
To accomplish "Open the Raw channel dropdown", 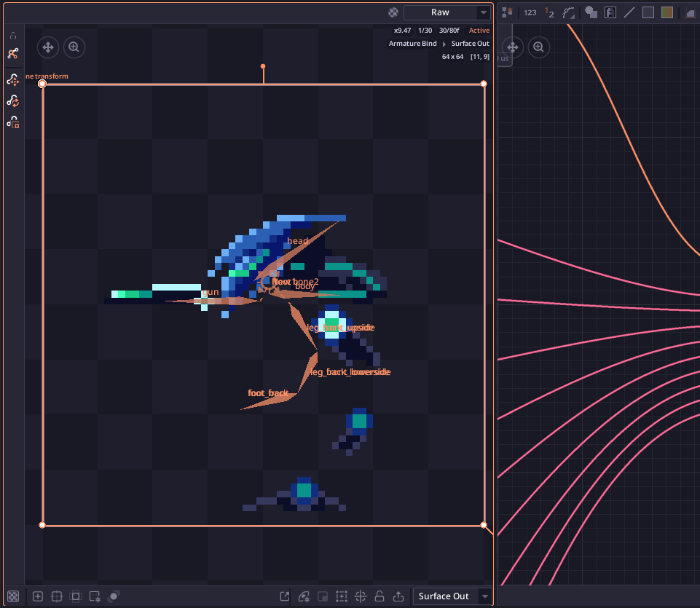I will pyautogui.click(x=447, y=12).
